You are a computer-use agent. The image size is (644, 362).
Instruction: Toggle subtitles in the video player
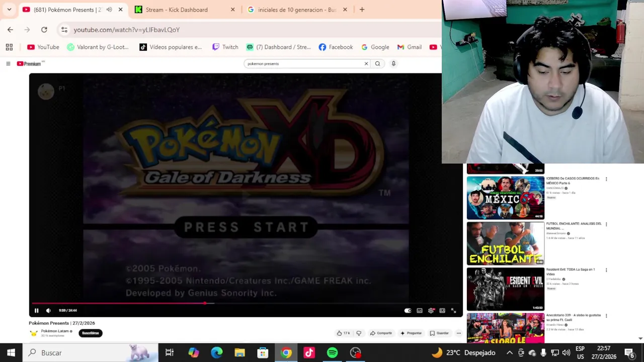420,311
